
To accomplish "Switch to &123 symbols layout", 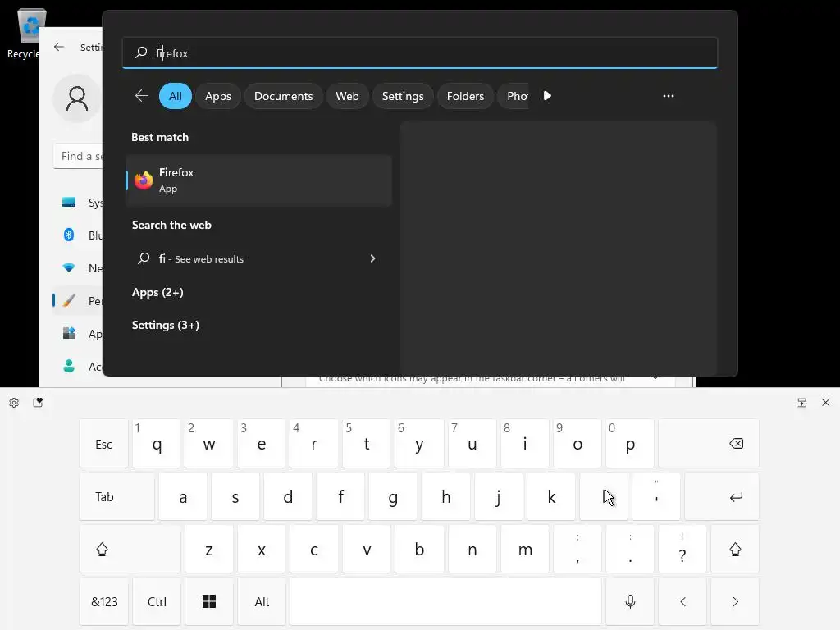I will (104, 601).
